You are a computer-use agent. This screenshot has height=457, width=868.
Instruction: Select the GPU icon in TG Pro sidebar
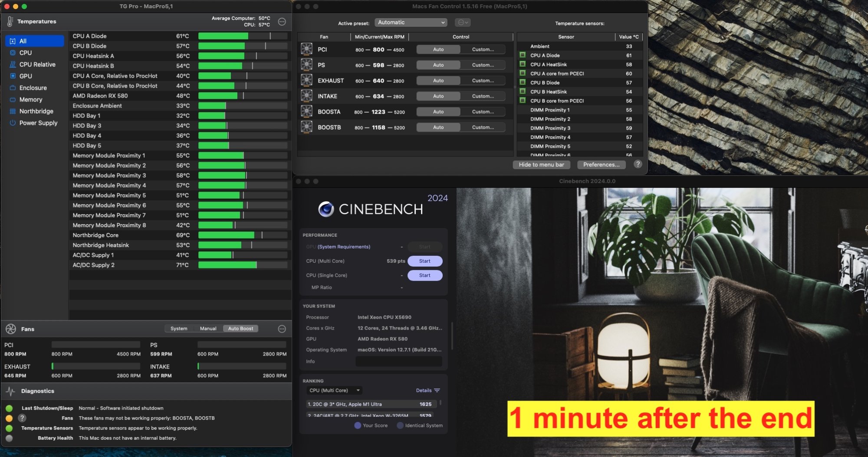(x=13, y=76)
